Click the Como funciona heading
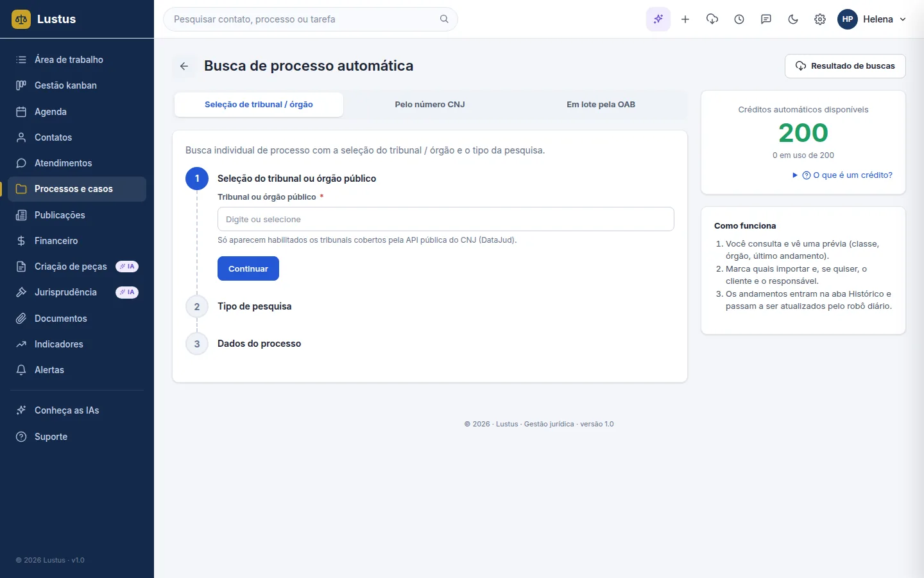Viewport: 924px width, 578px height. click(745, 226)
